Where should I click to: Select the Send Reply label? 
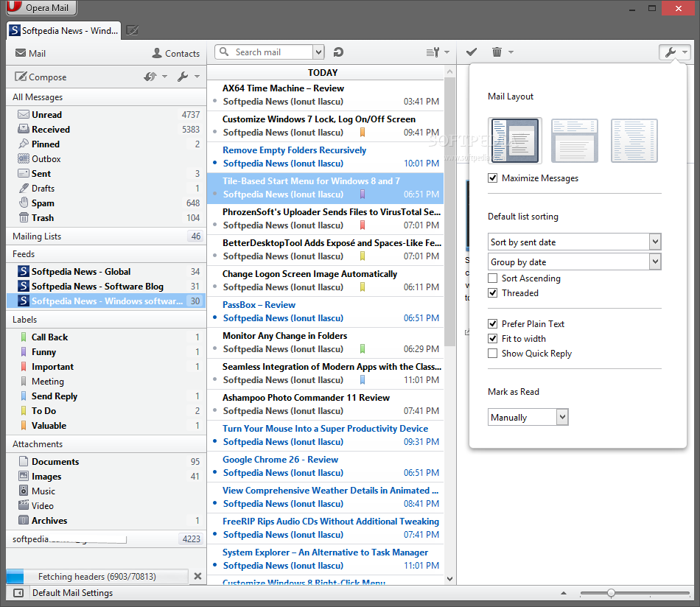(106, 396)
